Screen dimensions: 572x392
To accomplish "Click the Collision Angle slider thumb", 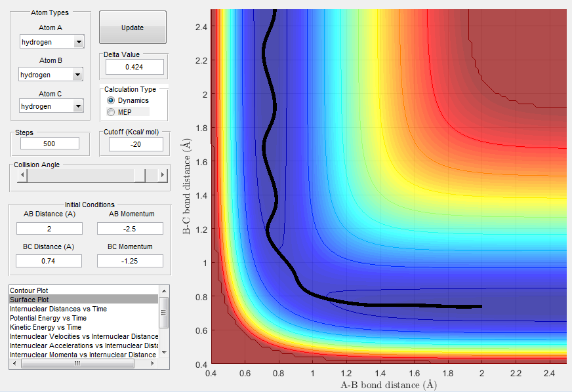I will pyautogui.click(x=140, y=176).
